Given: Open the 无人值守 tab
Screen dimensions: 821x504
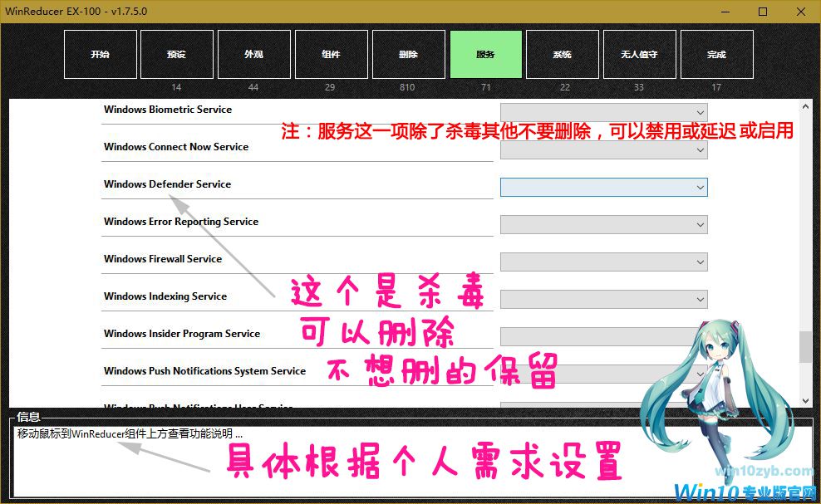Looking at the screenshot, I should tap(639, 55).
